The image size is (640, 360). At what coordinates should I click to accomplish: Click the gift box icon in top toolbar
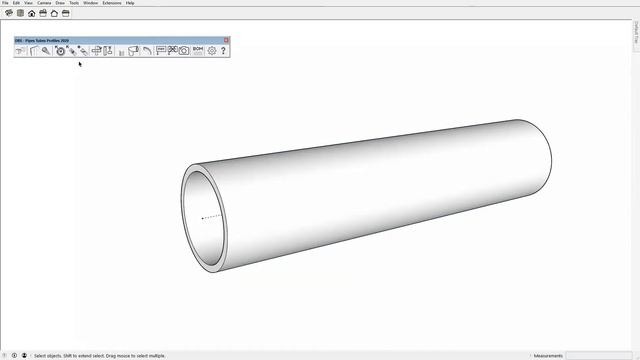tap(43, 13)
